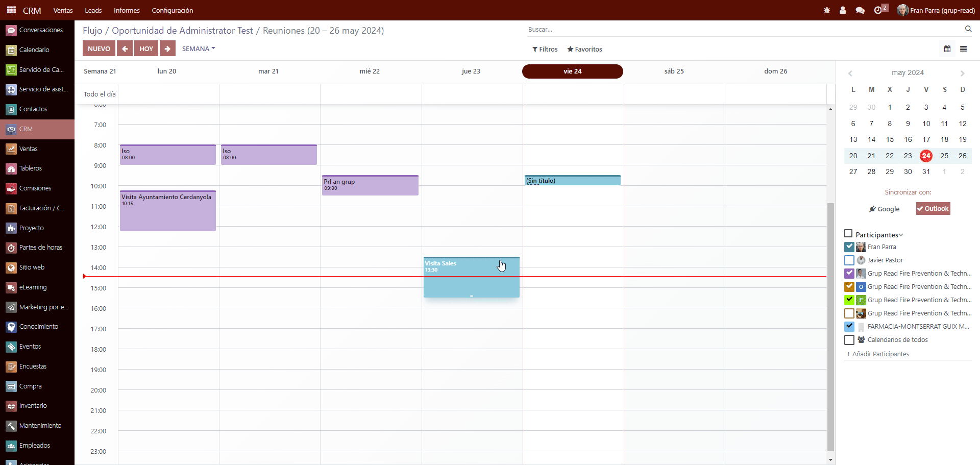Expand the Filtros dropdown
Image resolution: width=980 pixels, height=465 pixels.
(x=545, y=49)
